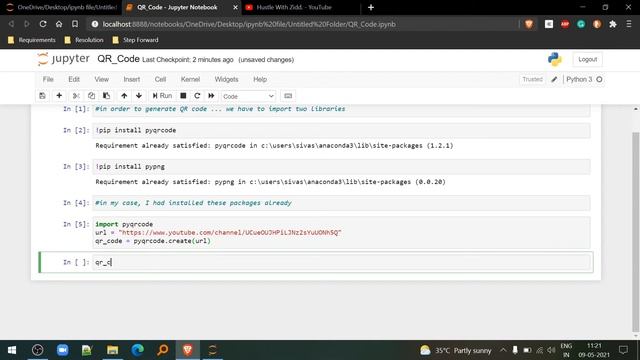This screenshot has height=360, width=640.
Task: Select the cell with pip install pyqrcode
Action: (x=341, y=130)
